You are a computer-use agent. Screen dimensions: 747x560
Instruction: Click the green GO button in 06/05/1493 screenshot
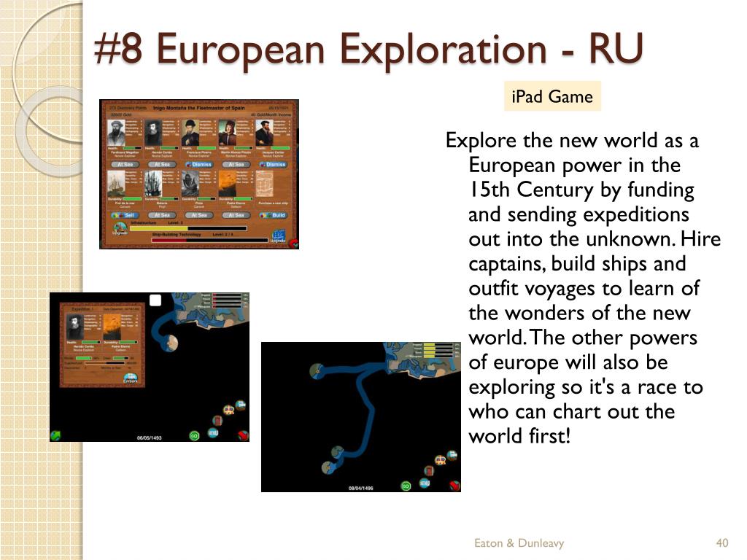(194, 436)
